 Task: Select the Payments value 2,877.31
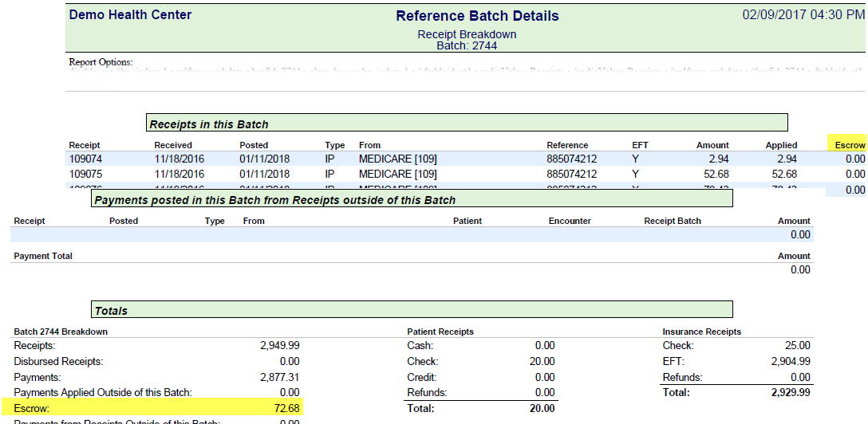point(279,378)
